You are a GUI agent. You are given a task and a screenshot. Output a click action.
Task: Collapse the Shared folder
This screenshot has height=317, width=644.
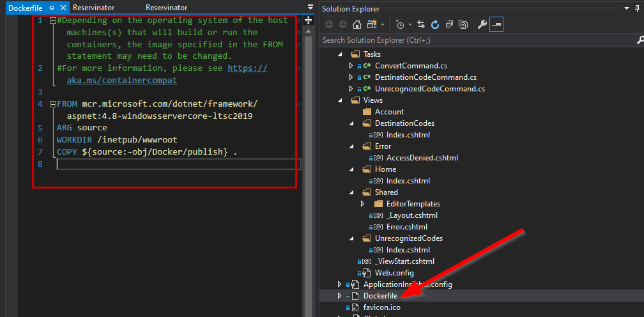pyautogui.click(x=351, y=192)
